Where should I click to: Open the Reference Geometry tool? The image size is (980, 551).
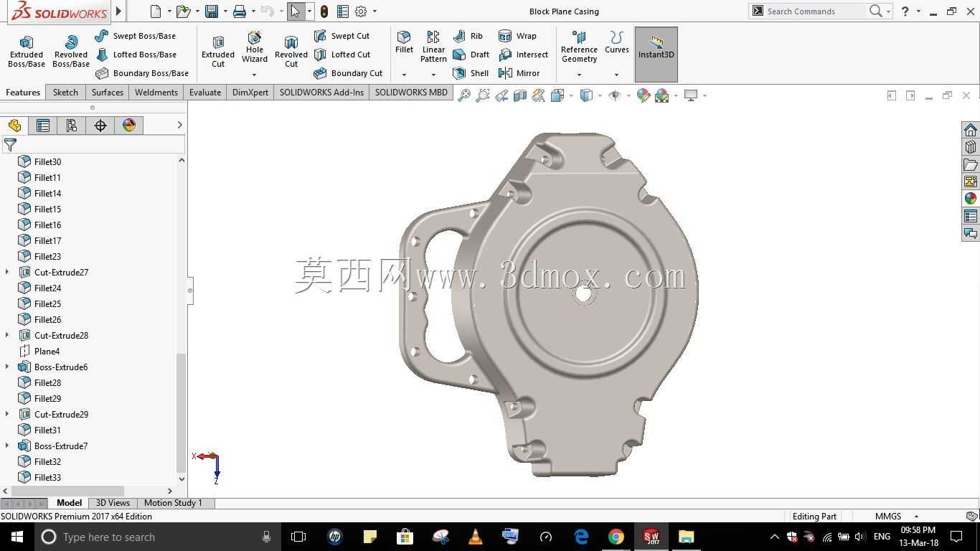(x=579, y=47)
